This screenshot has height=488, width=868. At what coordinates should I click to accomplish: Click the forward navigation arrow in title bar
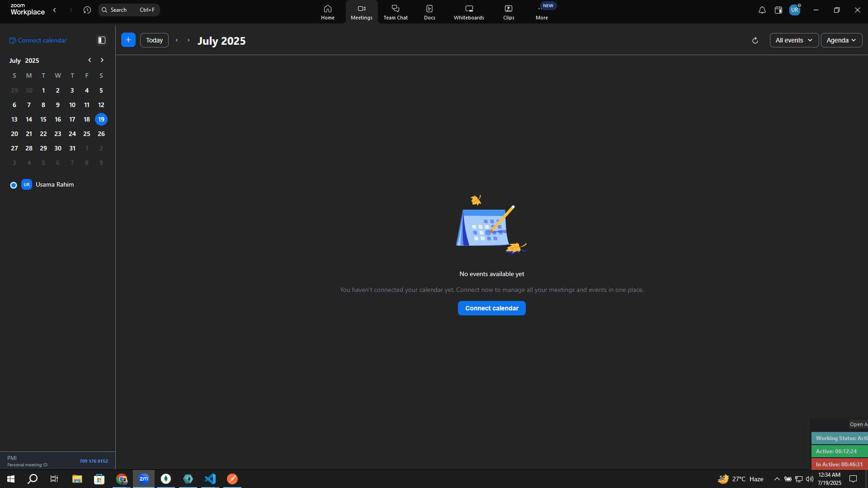71,10
